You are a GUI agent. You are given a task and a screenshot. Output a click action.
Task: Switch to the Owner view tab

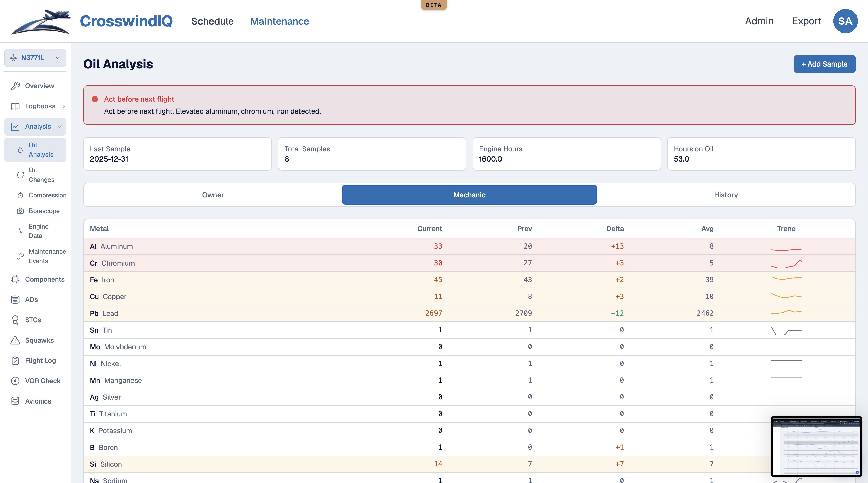213,195
